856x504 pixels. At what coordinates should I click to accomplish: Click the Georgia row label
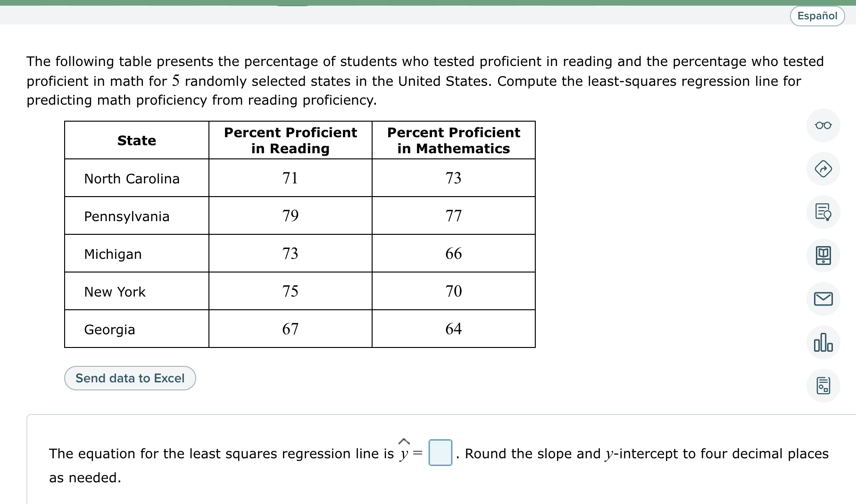(x=109, y=329)
